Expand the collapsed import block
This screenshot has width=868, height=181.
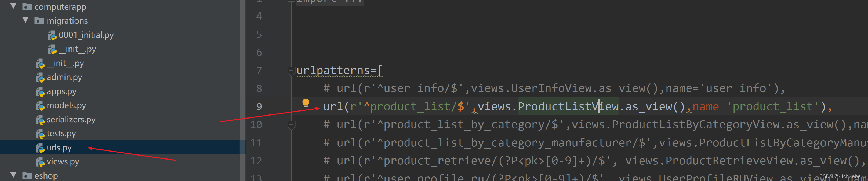[329, 2]
